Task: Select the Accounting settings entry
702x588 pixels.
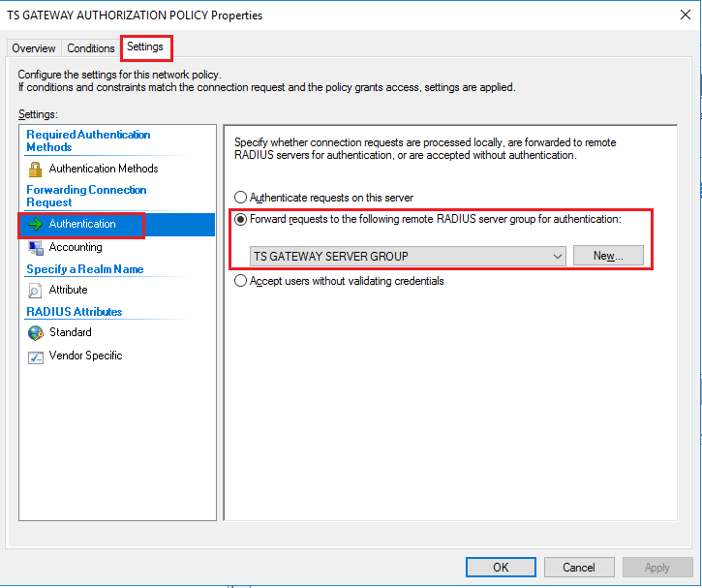Action: coord(76,247)
